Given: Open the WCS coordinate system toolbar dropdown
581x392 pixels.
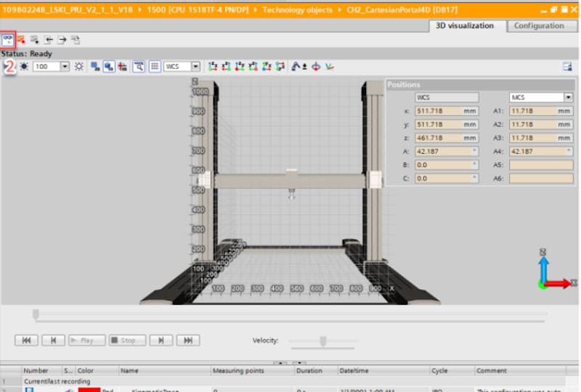Looking at the screenshot, I should click(x=195, y=66).
